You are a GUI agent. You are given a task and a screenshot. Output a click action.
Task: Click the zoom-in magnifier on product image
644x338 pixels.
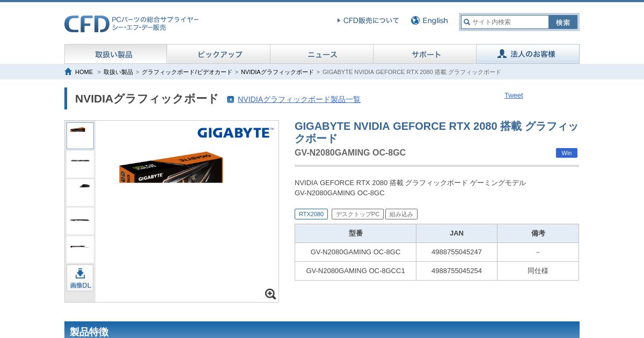pyautogui.click(x=270, y=294)
